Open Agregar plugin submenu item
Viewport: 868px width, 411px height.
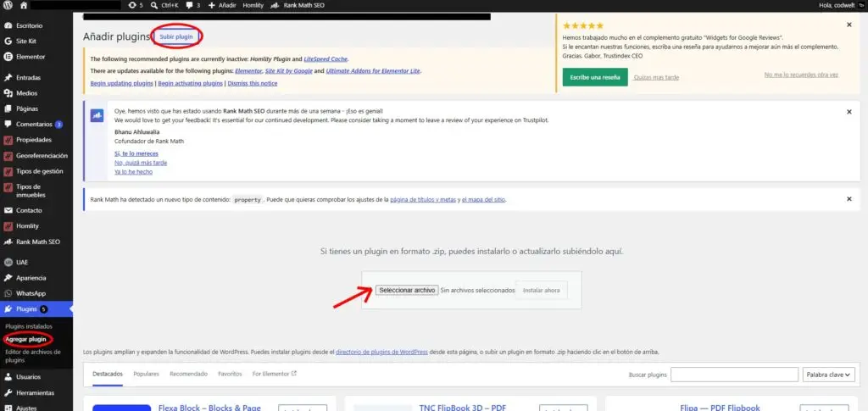click(26, 339)
